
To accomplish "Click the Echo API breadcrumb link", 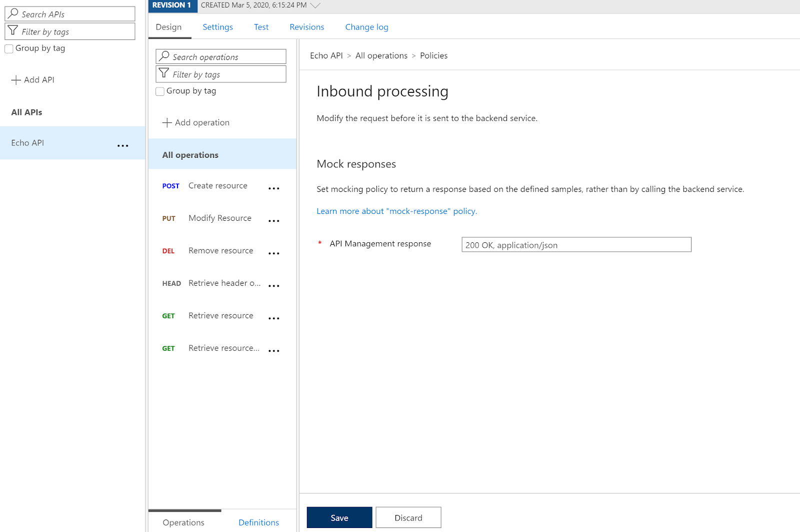I will (326, 56).
